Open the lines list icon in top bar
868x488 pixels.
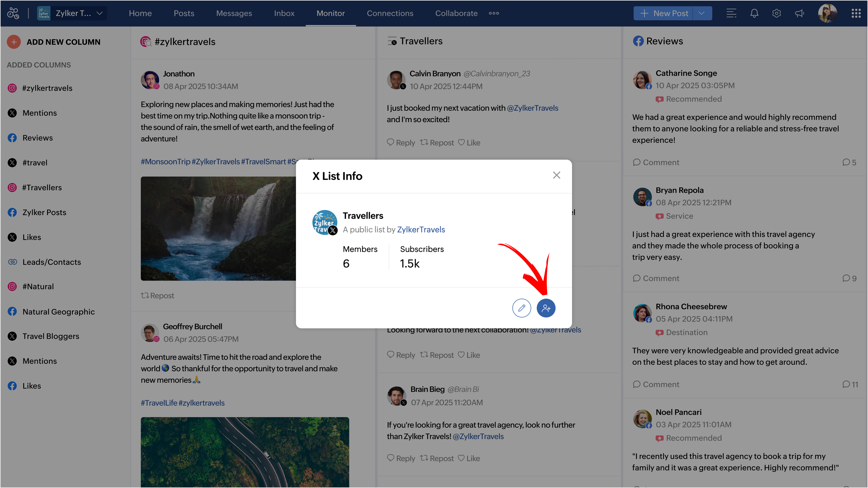point(731,13)
